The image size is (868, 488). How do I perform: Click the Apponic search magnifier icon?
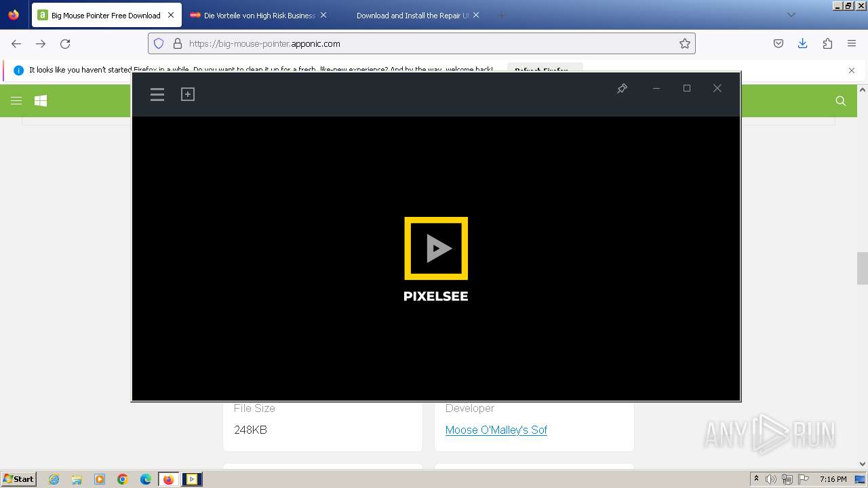click(841, 101)
